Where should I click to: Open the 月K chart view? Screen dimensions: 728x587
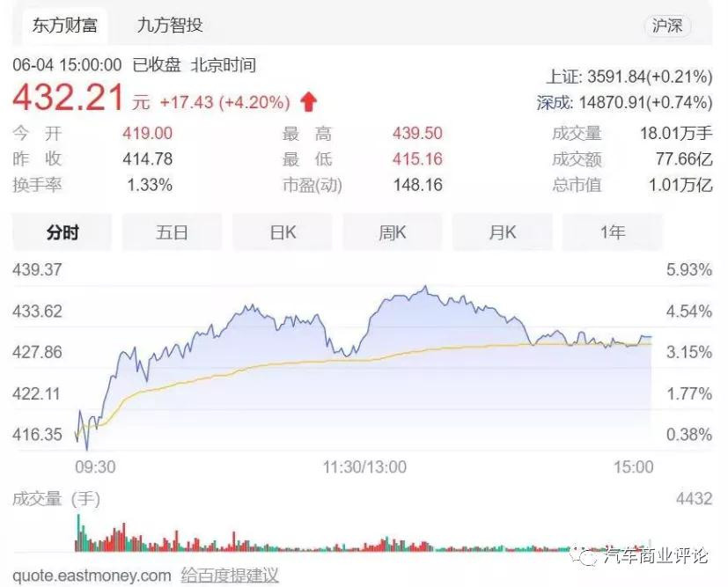coord(503,233)
